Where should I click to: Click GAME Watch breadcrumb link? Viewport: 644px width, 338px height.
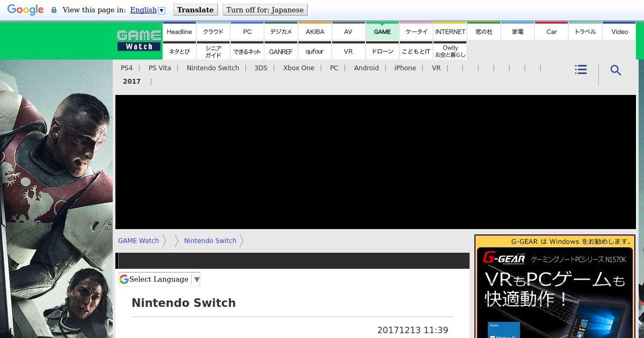pyautogui.click(x=138, y=241)
